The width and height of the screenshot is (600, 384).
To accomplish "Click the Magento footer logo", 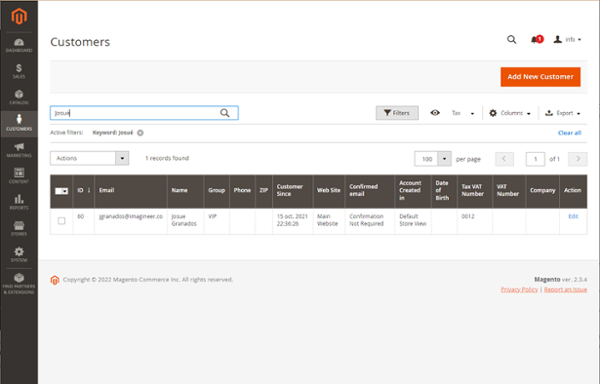I will (x=55, y=280).
